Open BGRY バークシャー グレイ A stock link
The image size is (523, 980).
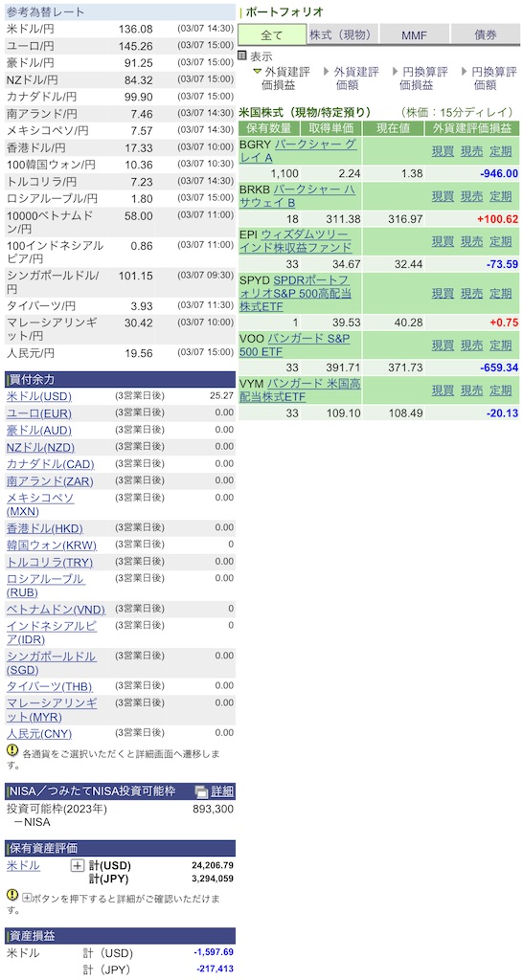tap(299, 150)
